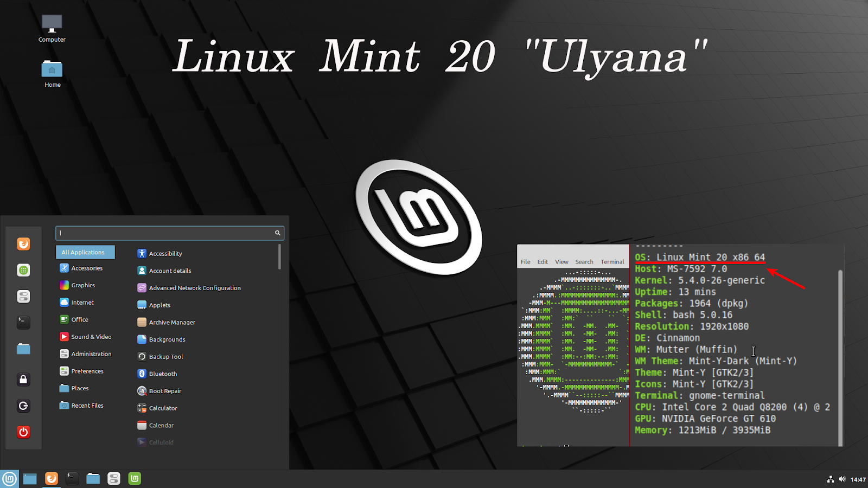This screenshot has height=488, width=868.
Task: Open Software Manager in the menu favorites sidebar
Action: point(23,270)
